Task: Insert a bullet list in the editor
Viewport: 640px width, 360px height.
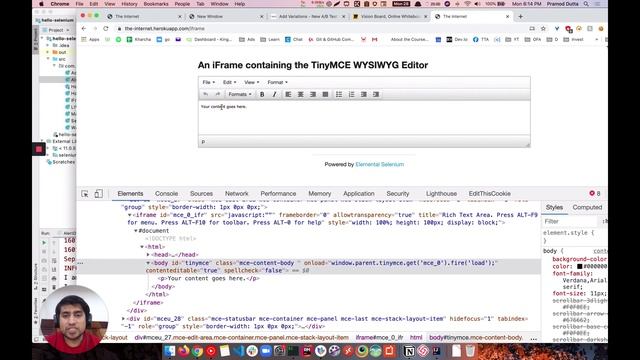Action: tap(339, 94)
